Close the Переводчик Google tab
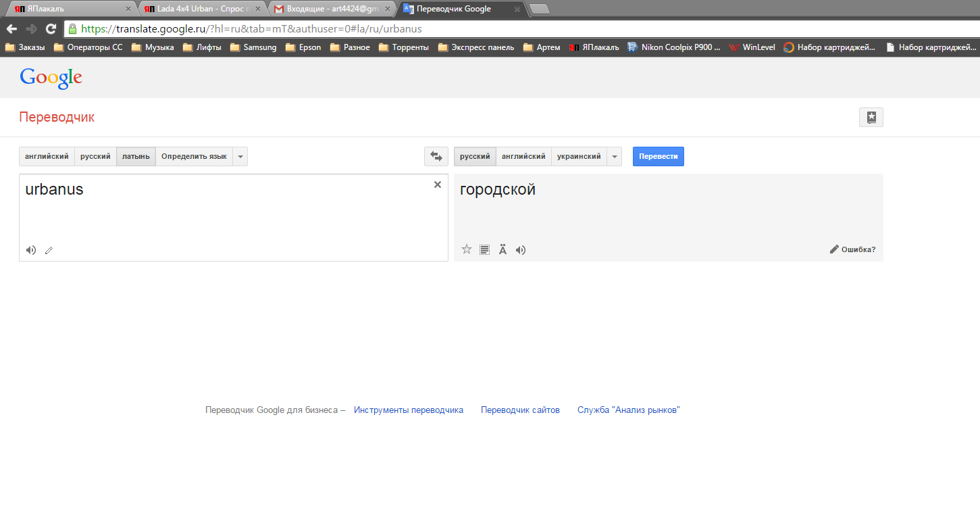This screenshot has width=980, height=511. [x=517, y=9]
